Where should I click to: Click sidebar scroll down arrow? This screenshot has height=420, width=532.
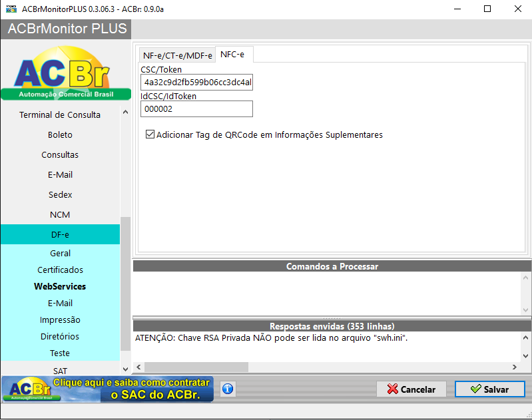(x=126, y=369)
